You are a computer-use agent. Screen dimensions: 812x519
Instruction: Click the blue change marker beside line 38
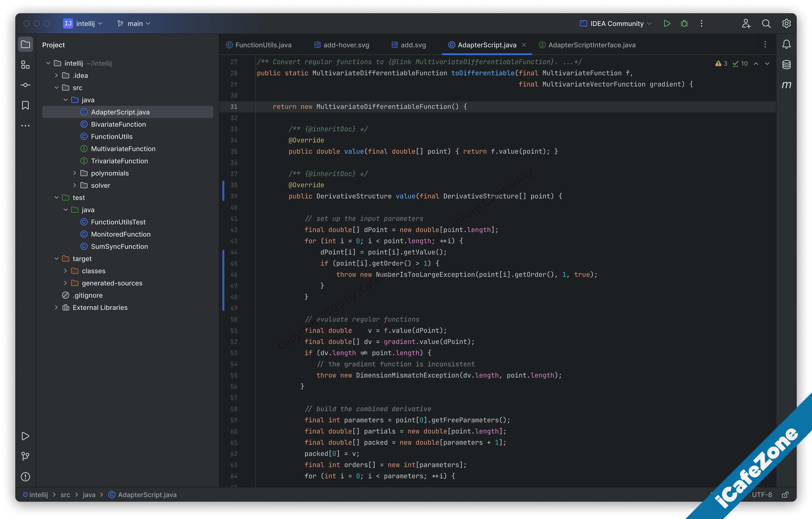(x=223, y=191)
